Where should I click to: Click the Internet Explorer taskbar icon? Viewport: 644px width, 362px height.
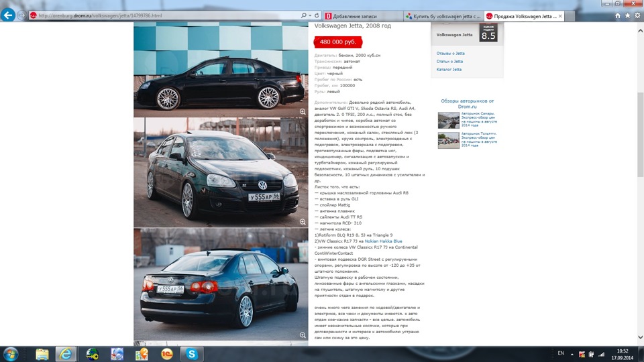point(65,354)
